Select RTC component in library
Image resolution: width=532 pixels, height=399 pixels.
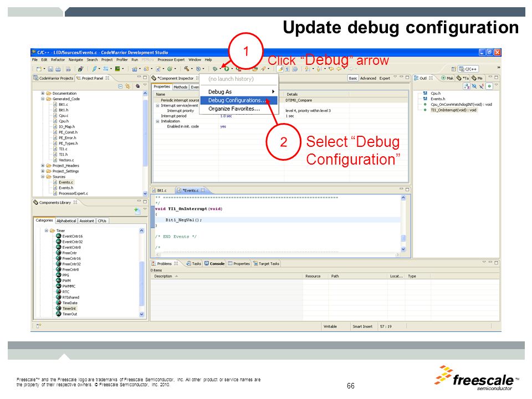click(65, 292)
